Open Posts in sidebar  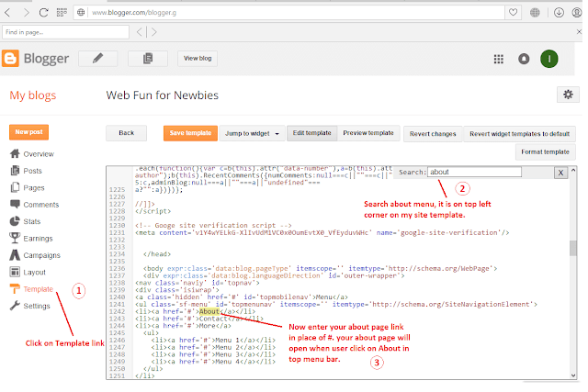click(33, 171)
